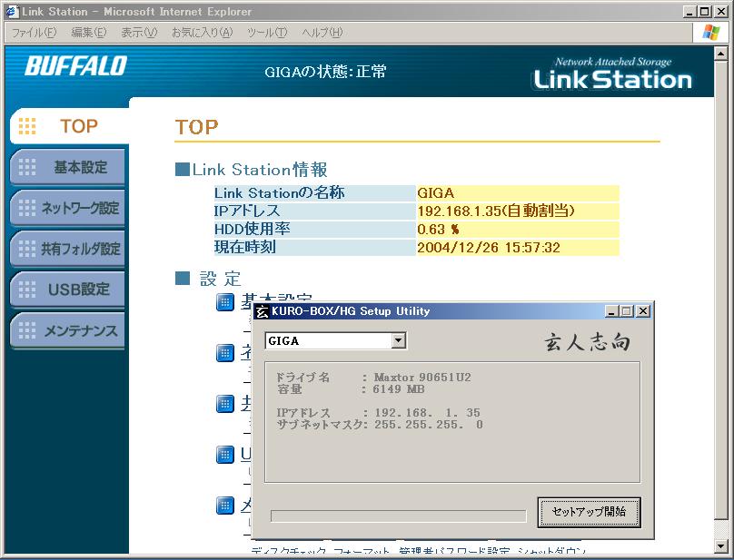Open the お気に入り(A) menu
The width and height of the screenshot is (734, 560).
point(203,33)
